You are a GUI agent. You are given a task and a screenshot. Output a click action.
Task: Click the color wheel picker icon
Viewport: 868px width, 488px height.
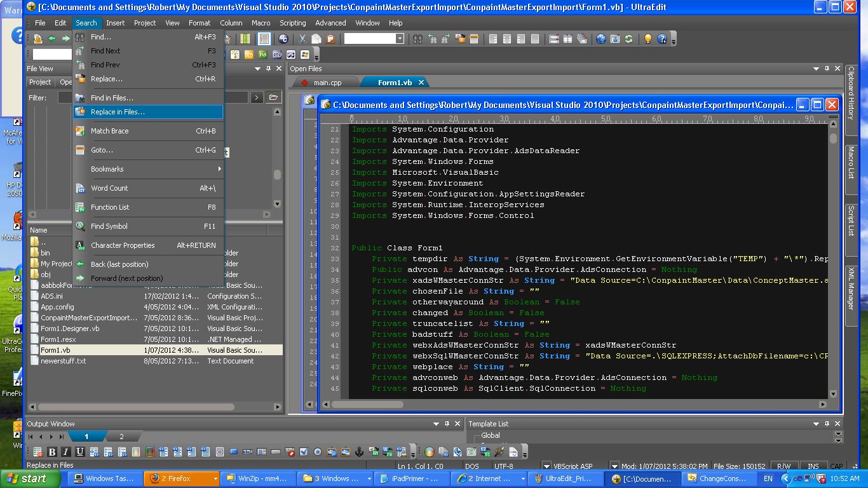pyautogui.click(x=430, y=452)
